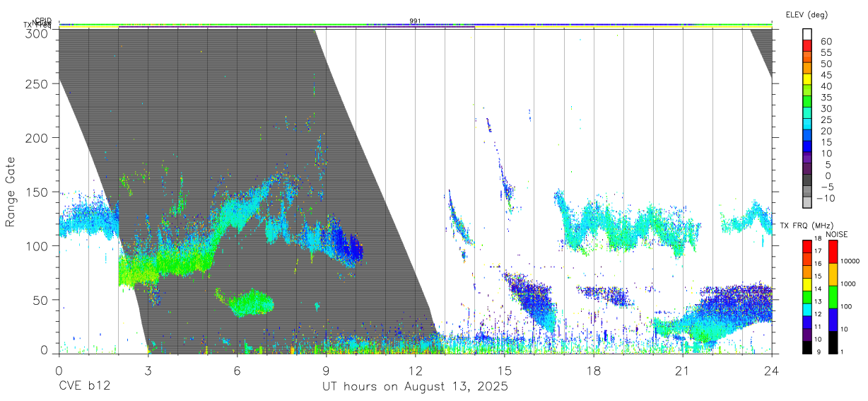
Task: Click the "ELEV (deg)" colorbar title
Action: (x=806, y=15)
